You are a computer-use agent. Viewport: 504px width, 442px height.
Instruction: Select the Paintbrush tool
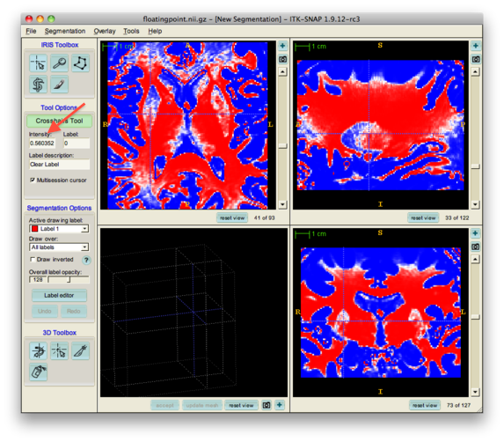pyautogui.click(x=60, y=85)
